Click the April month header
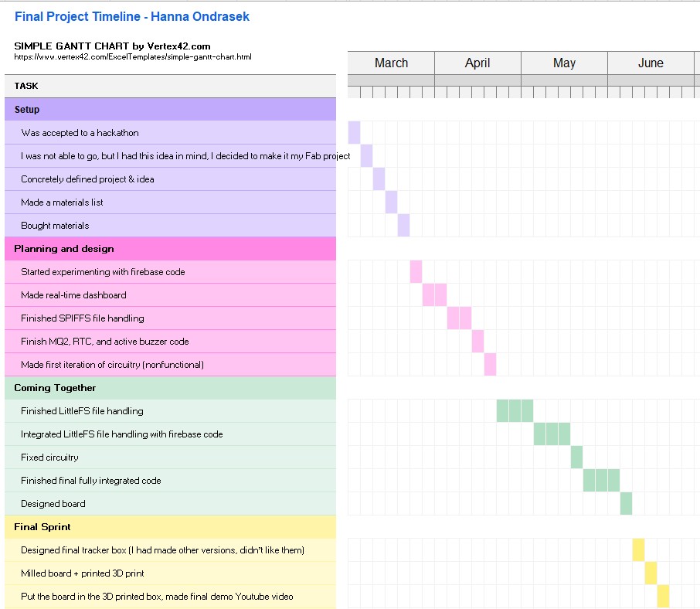 coord(477,63)
